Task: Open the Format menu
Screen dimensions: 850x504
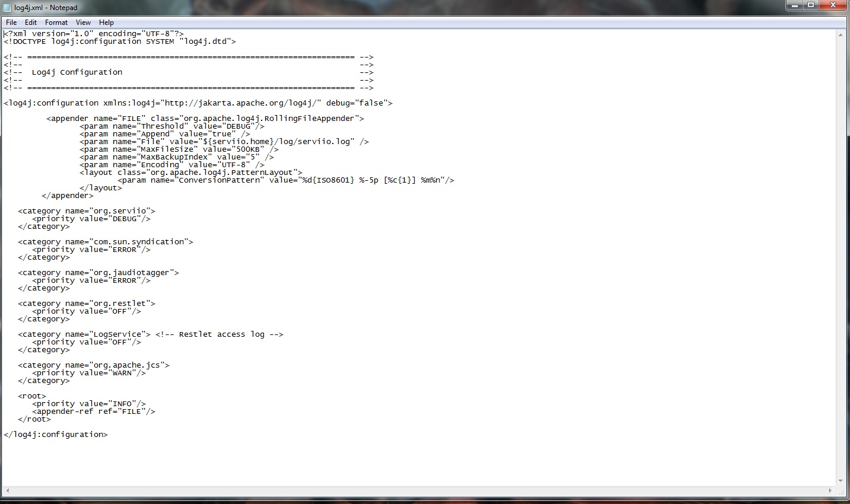Action: click(56, 23)
